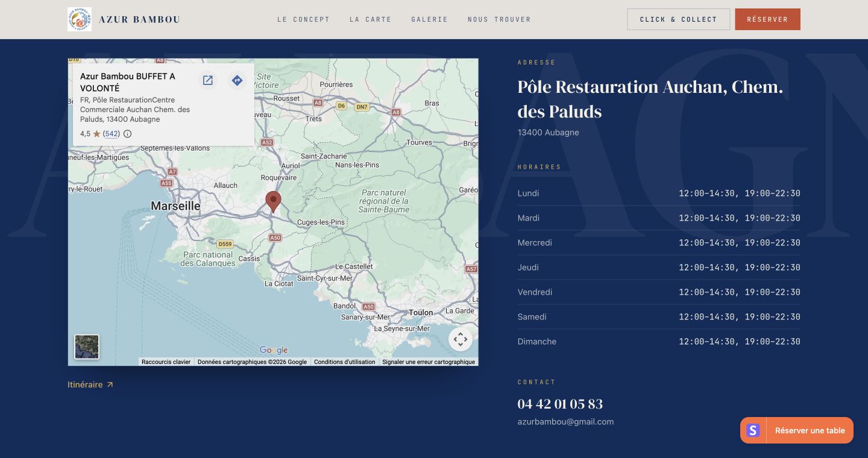Navigate to Galerie section
The image size is (868, 458).
pyautogui.click(x=430, y=19)
